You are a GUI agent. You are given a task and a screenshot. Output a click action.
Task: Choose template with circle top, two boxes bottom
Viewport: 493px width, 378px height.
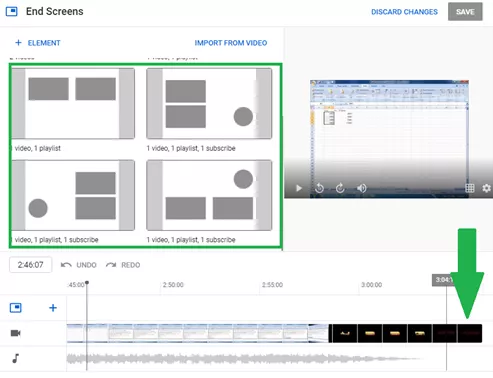[209, 195]
